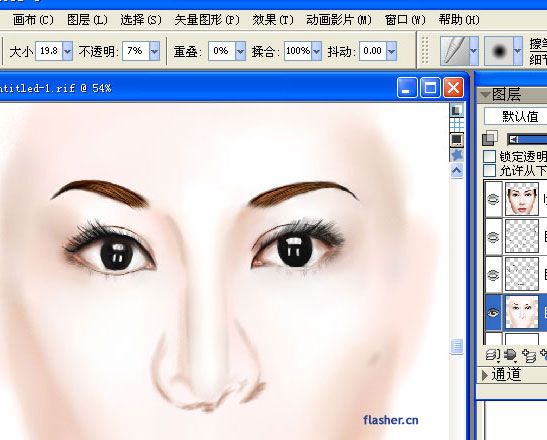This screenshot has height=440, width=547.
Task: Toggle visibility eye of the top portrait layer
Action: coord(493,200)
